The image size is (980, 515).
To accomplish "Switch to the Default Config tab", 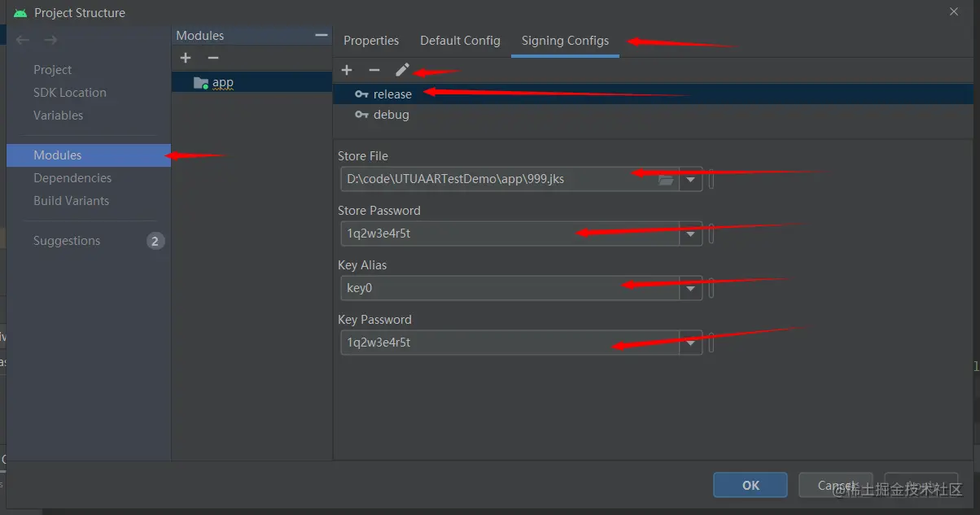I will tap(460, 41).
